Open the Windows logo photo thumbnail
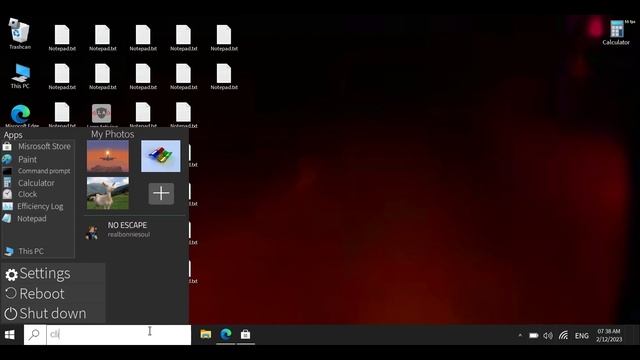Viewport: 640px width, 360px height. [160, 156]
